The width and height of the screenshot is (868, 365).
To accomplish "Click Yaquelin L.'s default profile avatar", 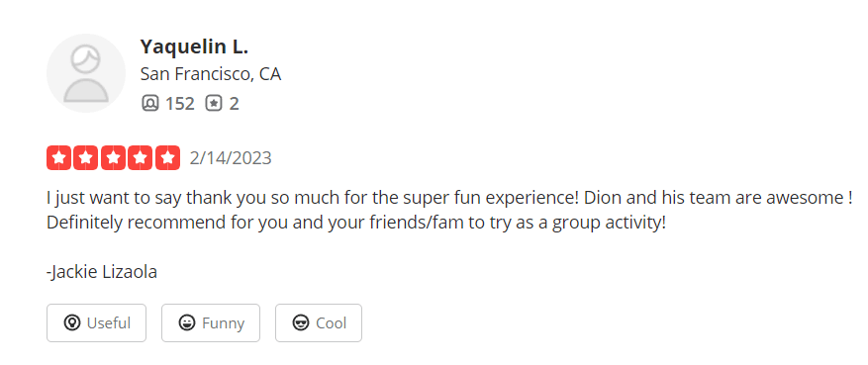I will 86,73.
